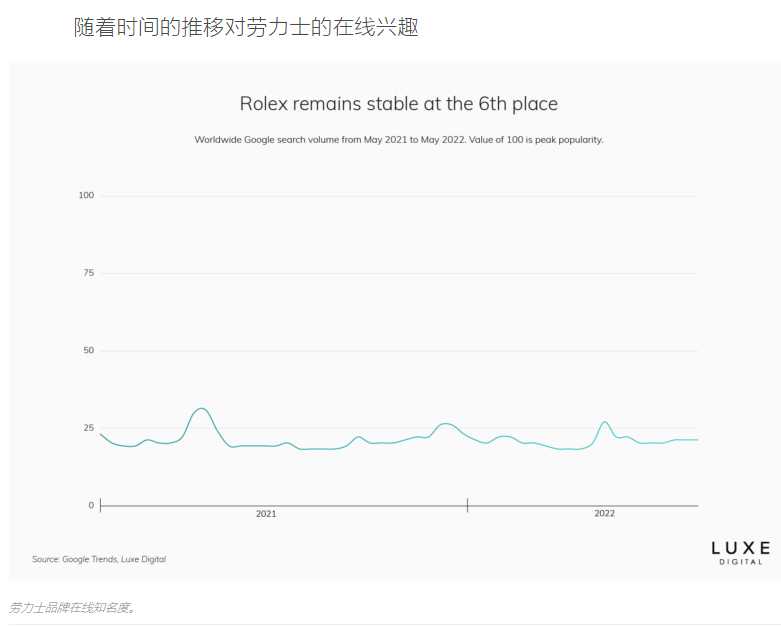
Task: Click the left starting point of the trend line
Action: pos(101,433)
